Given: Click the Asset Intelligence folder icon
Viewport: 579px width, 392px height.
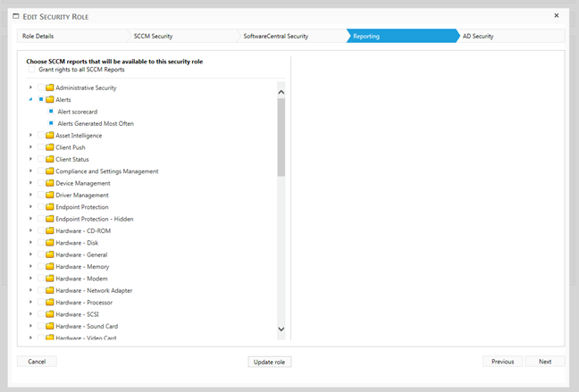Looking at the screenshot, I should tap(50, 136).
